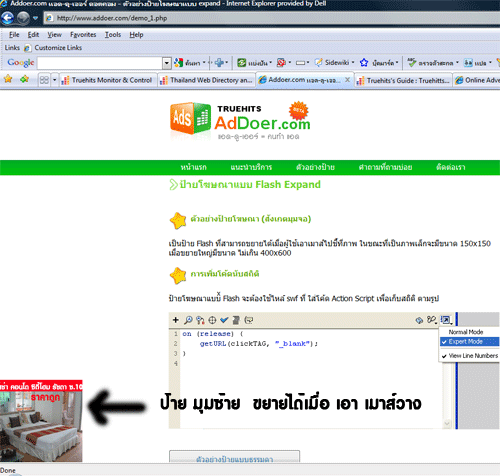Open the Favorites star icon

coord(8,79)
